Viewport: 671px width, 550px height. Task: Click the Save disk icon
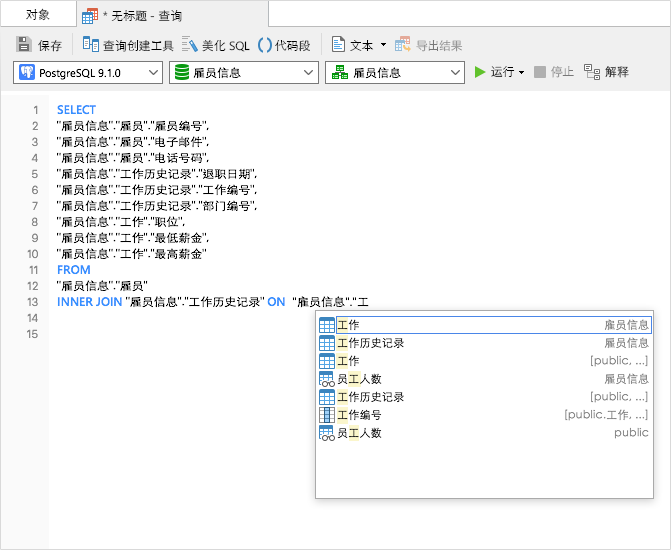pyautogui.click(x=24, y=45)
